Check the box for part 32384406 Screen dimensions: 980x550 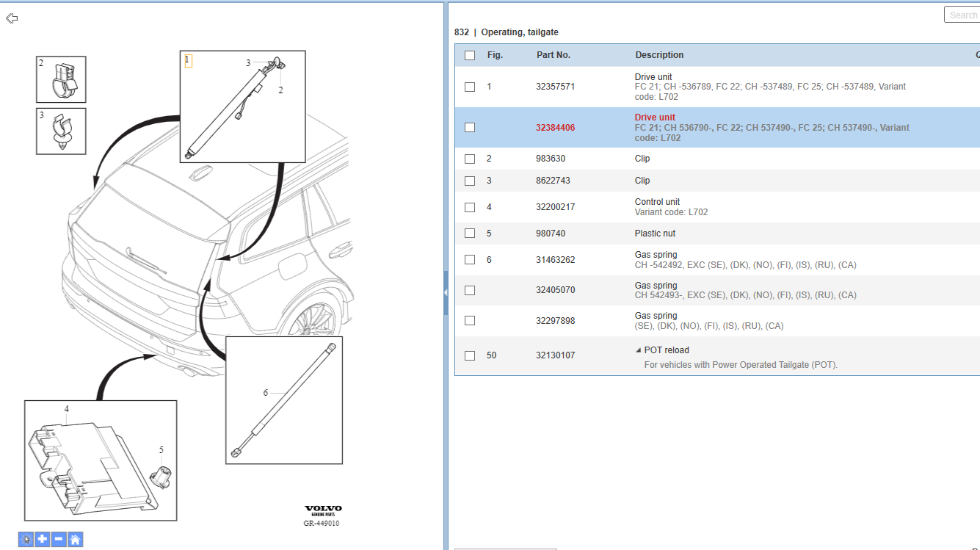click(470, 128)
